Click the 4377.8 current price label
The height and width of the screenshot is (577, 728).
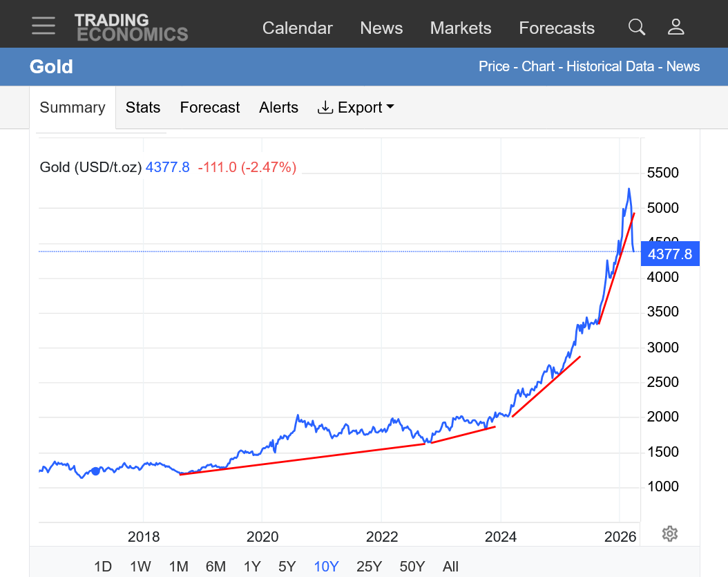pyautogui.click(x=669, y=254)
